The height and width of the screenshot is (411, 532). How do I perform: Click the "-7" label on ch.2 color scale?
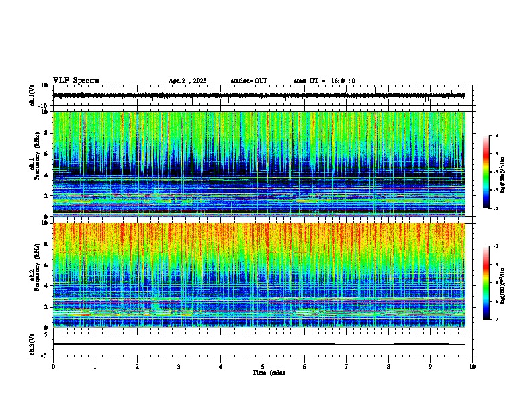click(x=496, y=320)
